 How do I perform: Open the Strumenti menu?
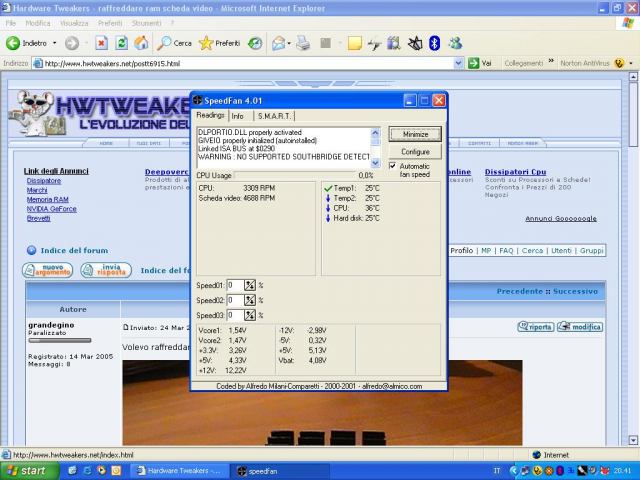click(x=146, y=23)
